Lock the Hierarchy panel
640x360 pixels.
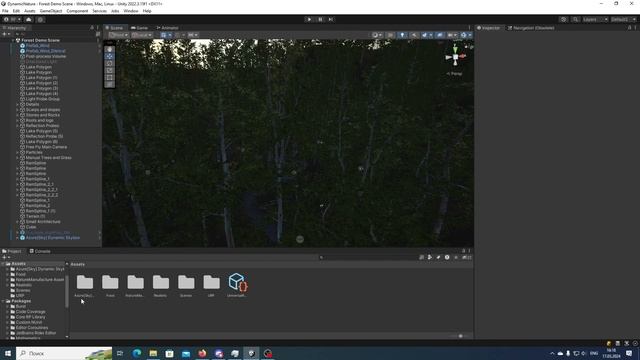[92, 28]
